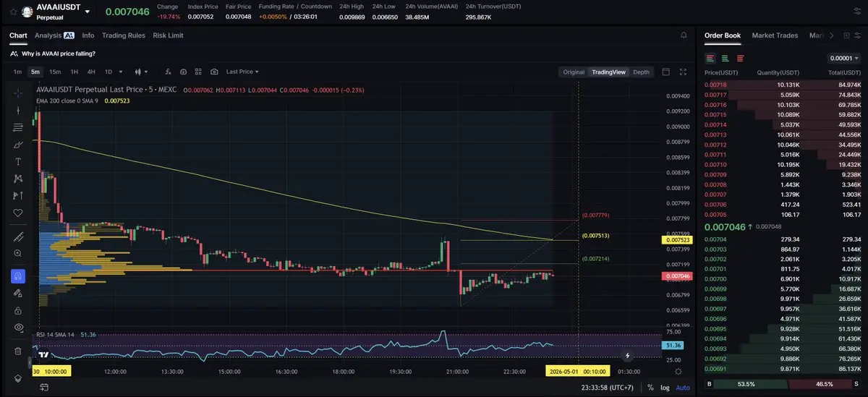Viewport: 868px width, 397px height.
Task: Show more order panel tabs arrow
Action: (x=831, y=35)
